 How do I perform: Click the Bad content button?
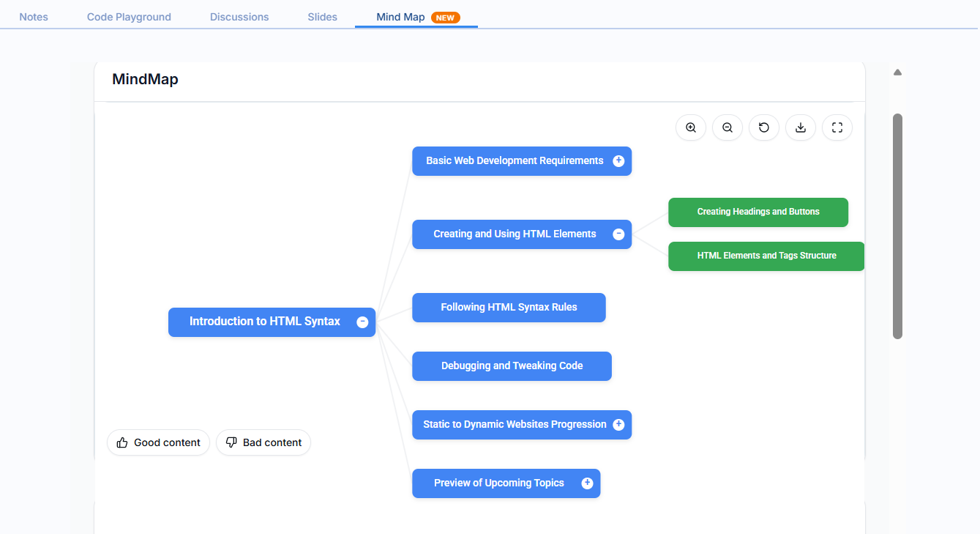point(263,442)
